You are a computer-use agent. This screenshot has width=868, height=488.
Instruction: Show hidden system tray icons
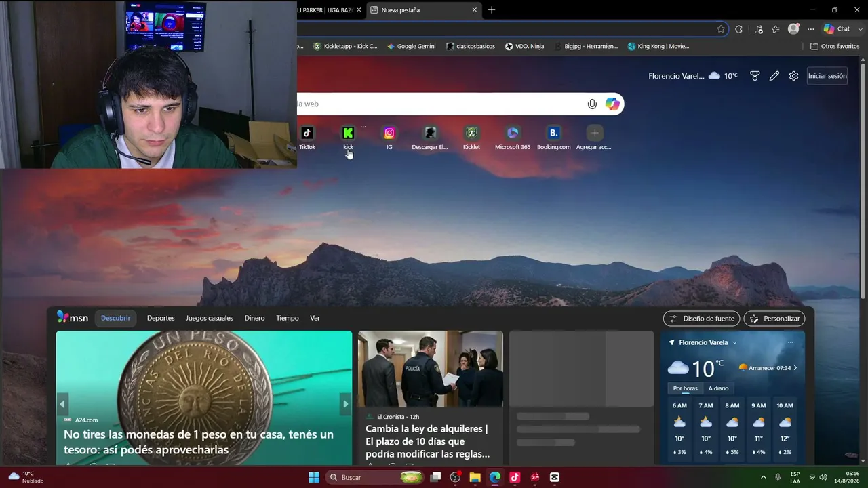(763, 477)
